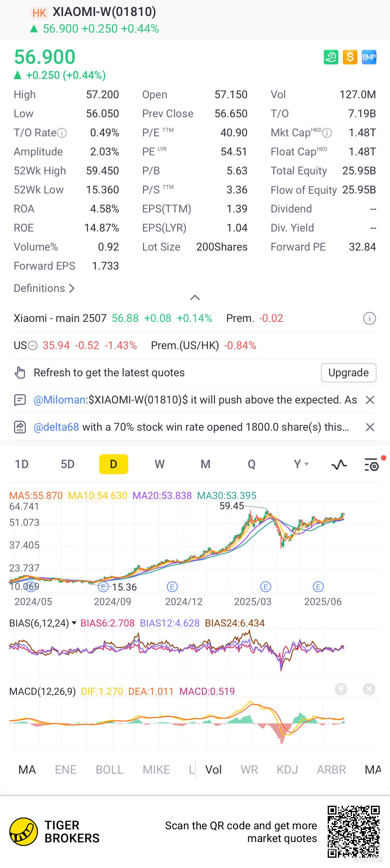Screen dimensions: 390x868
Task: Open info icon beside Xiaomi main 2507
Action: [369, 318]
